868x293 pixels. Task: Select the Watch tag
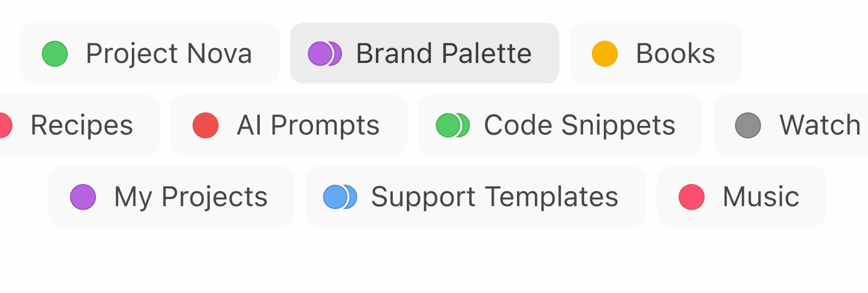coord(791,125)
